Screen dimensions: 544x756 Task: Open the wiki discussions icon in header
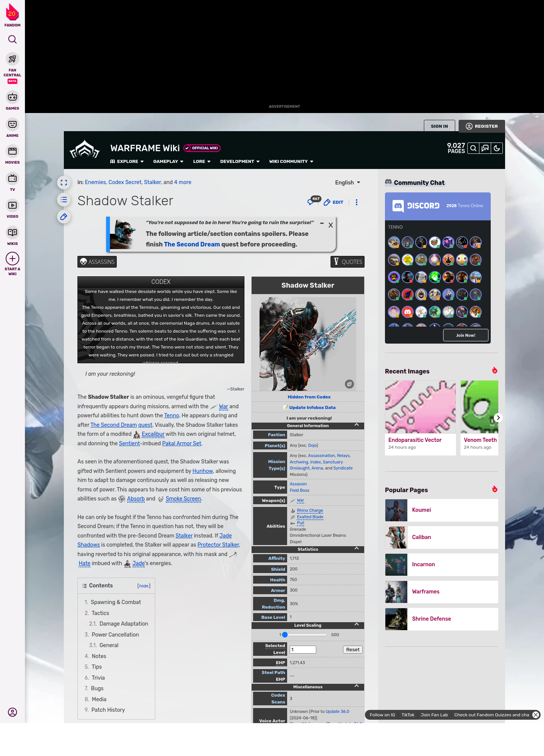(485, 148)
